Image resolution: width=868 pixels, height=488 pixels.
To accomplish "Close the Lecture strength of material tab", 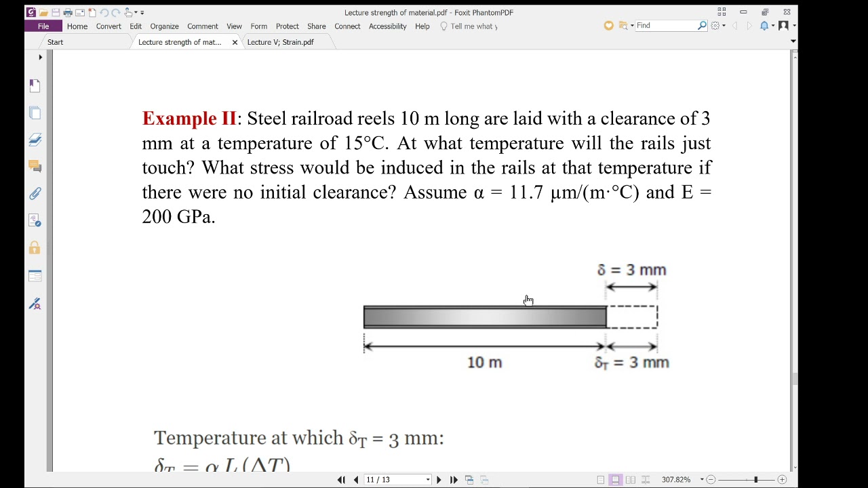I will [235, 42].
